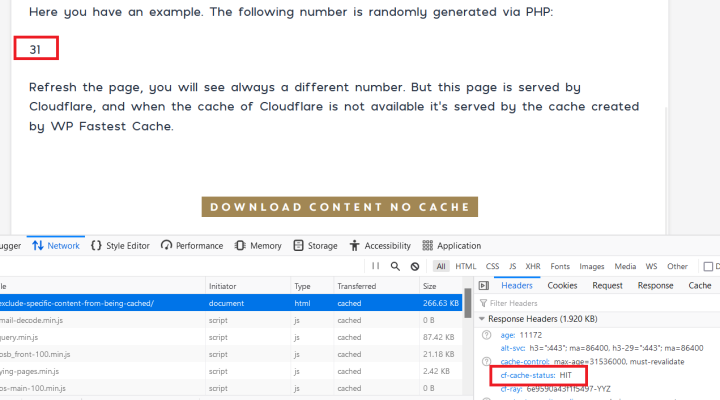Click the random number 31 on page

(35, 50)
